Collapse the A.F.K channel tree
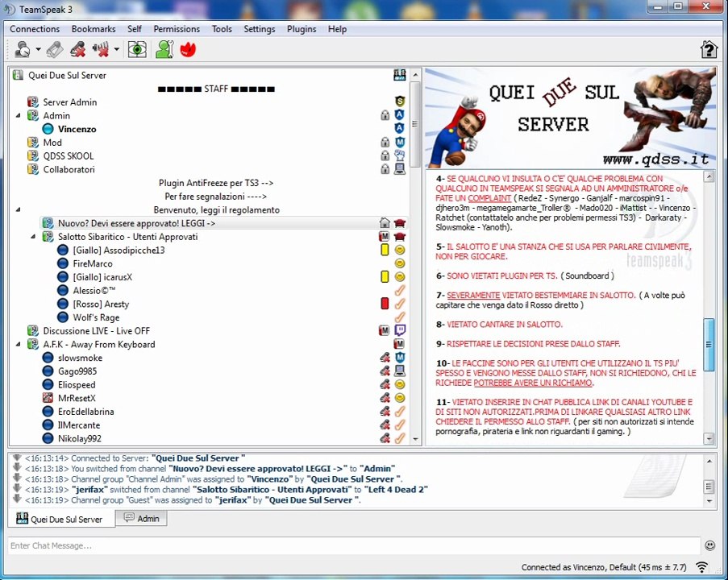Image resolution: width=728 pixels, height=580 pixels. point(18,344)
